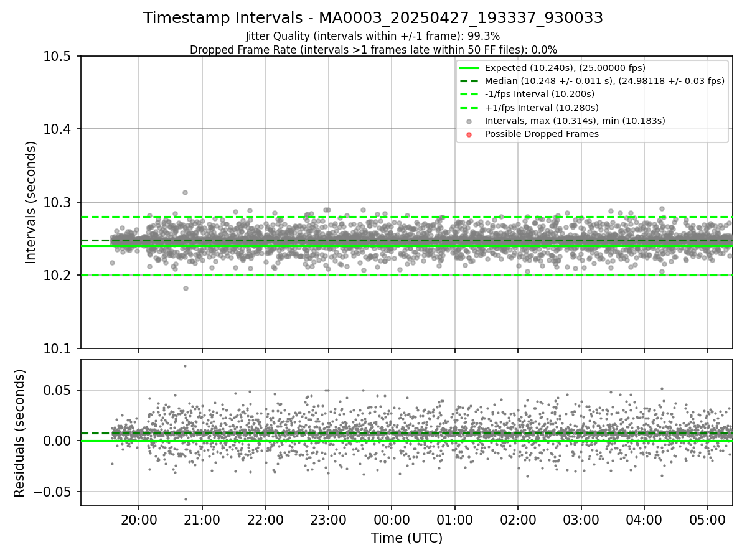Click the 22:00 time tick label
The height and width of the screenshot is (560, 747).
[x=265, y=520]
